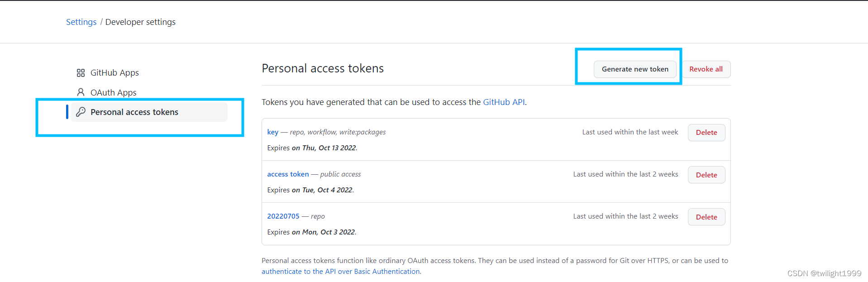
Task: Click Generate new token button
Action: (635, 69)
